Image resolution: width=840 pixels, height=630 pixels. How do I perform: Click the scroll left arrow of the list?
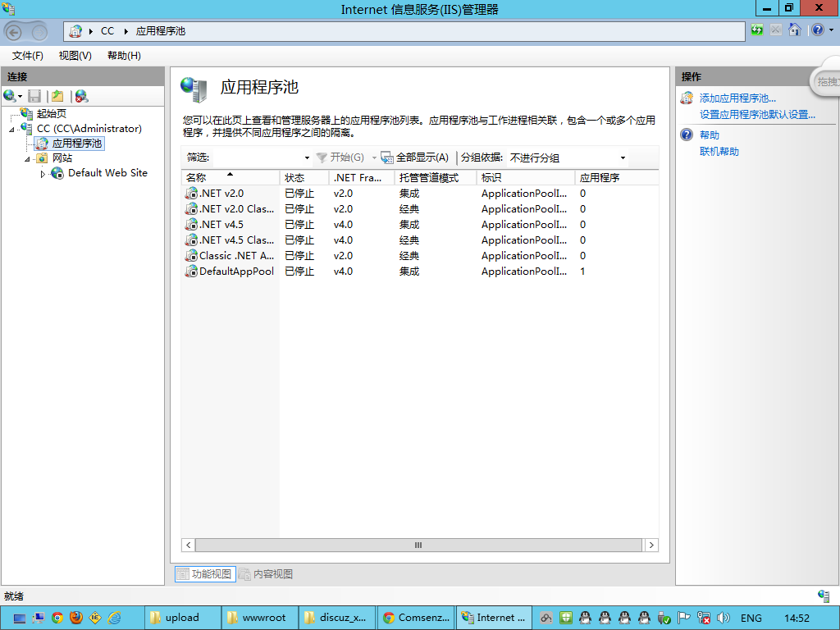point(188,545)
